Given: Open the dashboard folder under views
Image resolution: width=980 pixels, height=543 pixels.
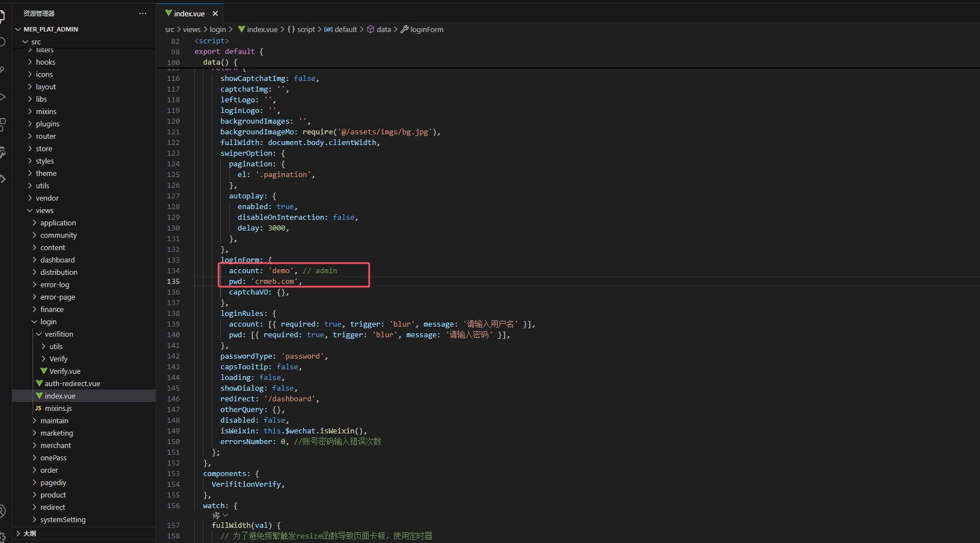Looking at the screenshot, I should tap(57, 260).
